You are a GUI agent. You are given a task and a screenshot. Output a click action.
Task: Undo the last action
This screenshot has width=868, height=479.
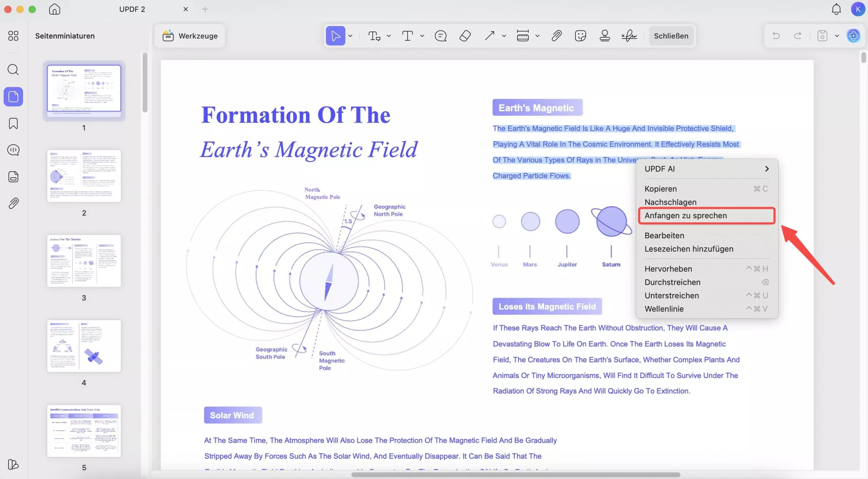pos(776,36)
